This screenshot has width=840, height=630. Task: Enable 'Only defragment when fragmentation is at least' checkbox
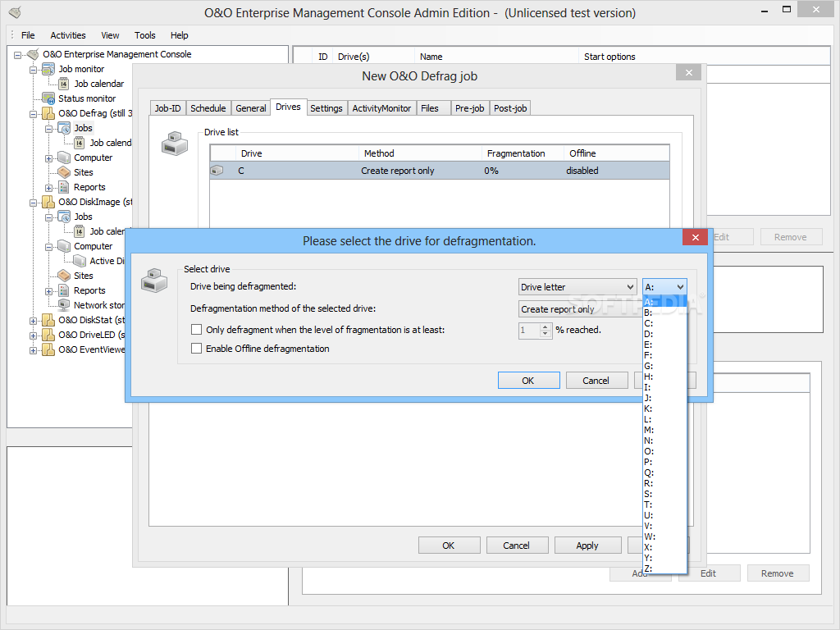point(197,330)
